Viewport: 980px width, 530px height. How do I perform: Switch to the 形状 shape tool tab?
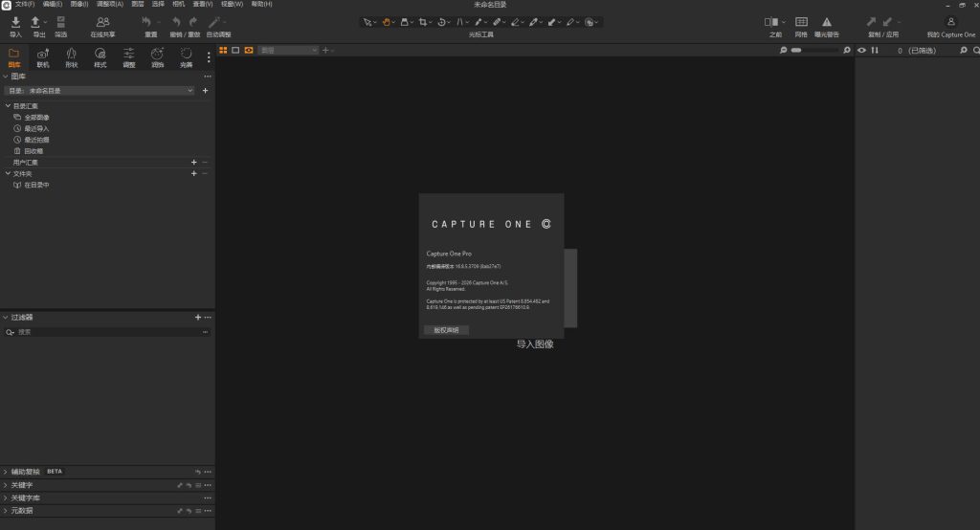pyautogui.click(x=71, y=57)
